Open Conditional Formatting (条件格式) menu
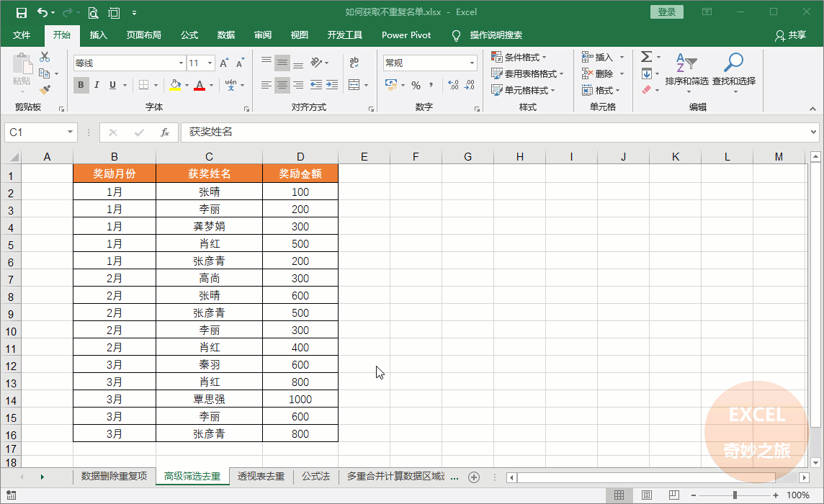 coord(519,57)
